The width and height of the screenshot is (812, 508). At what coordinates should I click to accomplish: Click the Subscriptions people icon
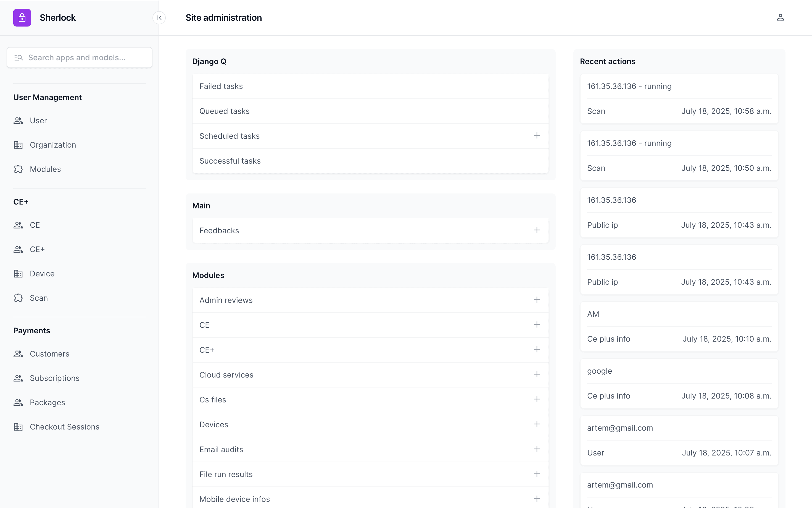[x=18, y=378]
